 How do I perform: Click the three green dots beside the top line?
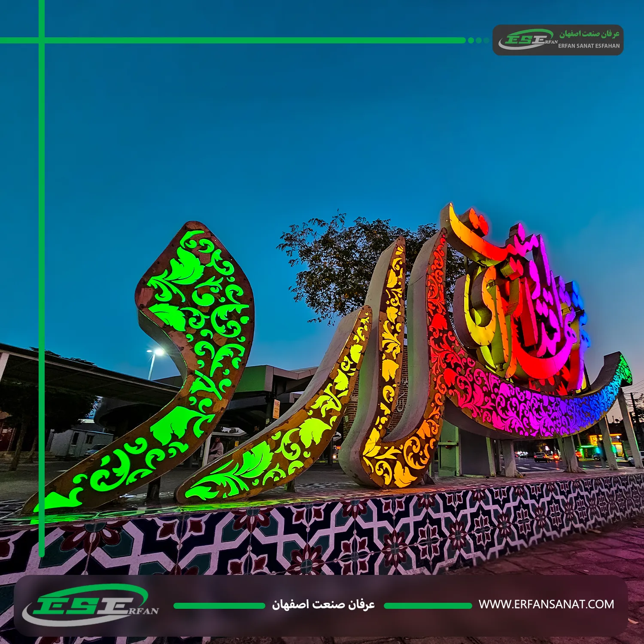coord(478,40)
